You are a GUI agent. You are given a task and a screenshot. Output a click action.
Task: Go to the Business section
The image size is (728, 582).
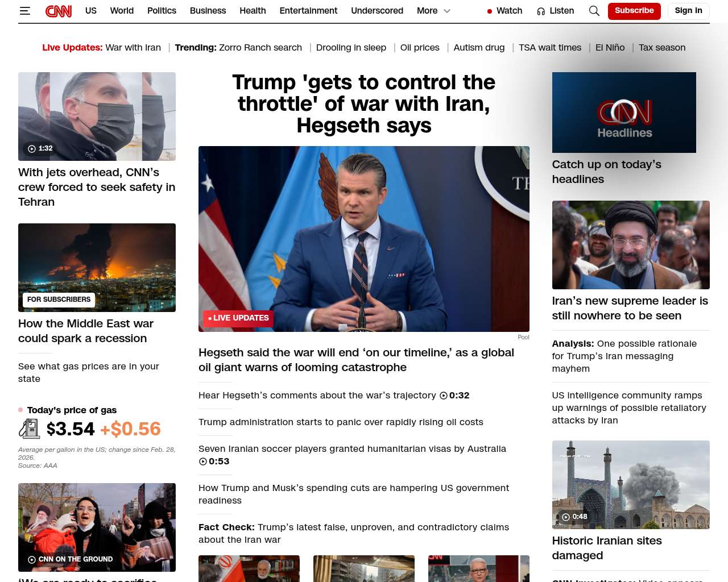(x=208, y=11)
